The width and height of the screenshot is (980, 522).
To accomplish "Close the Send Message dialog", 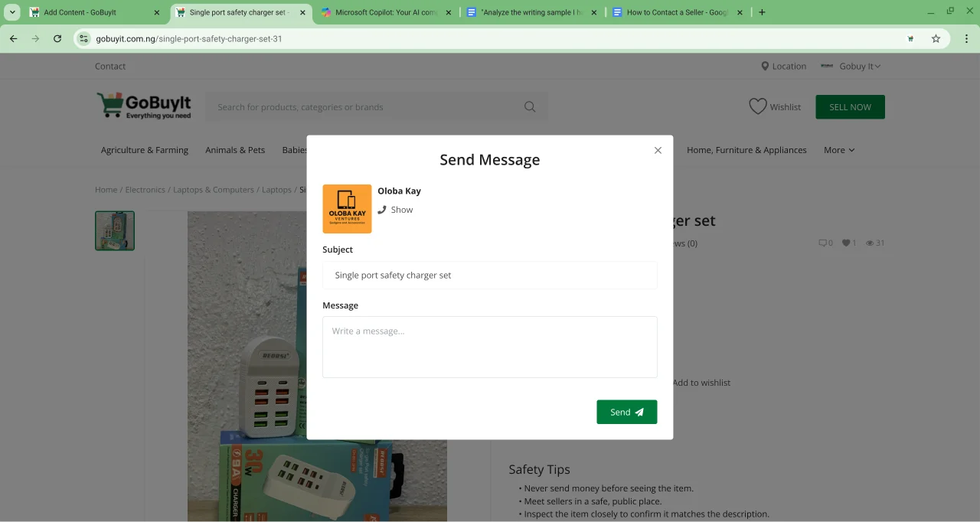I will point(658,151).
